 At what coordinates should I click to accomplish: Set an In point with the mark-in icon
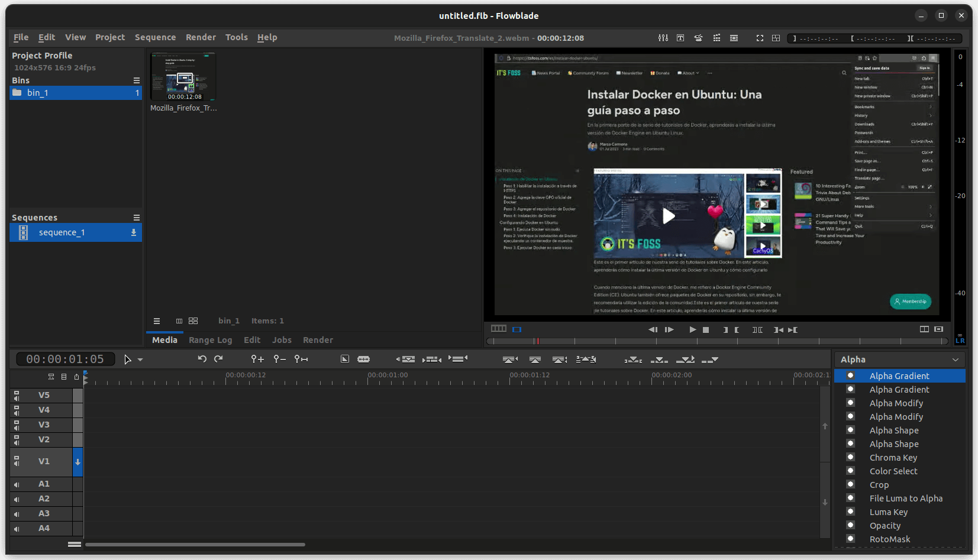(725, 329)
